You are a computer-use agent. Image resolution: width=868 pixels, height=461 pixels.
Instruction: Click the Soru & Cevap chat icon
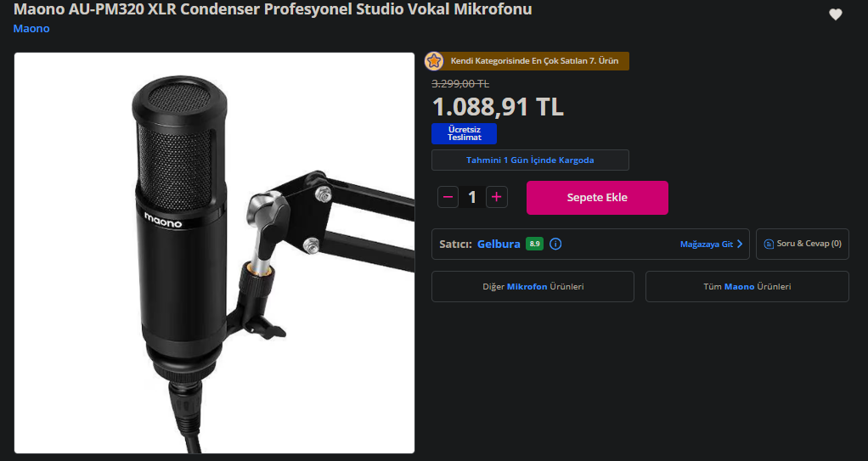pos(769,244)
